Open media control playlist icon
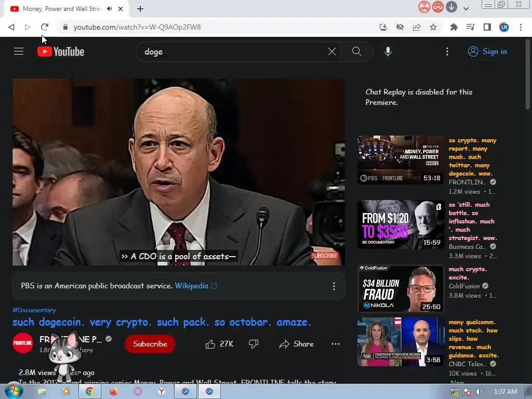This screenshot has height=399, width=532. point(470,27)
